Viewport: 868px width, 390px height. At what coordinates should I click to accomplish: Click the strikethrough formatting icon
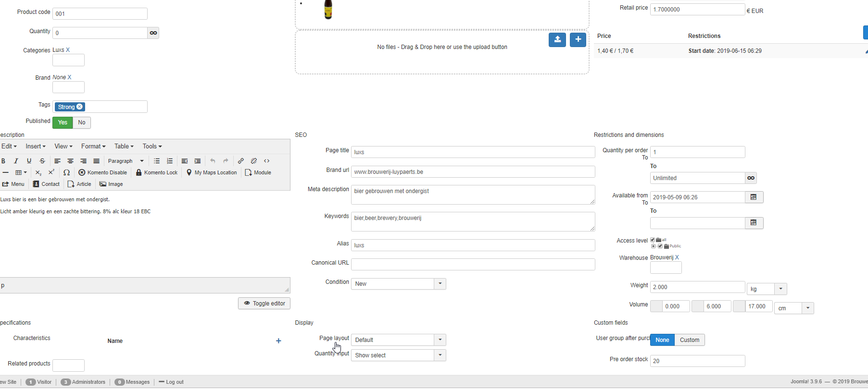(x=42, y=161)
